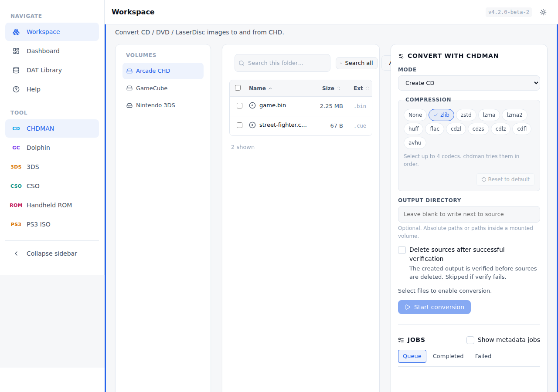Click the game.bin file name
The image size is (558, 392).
tap(272, 105)
